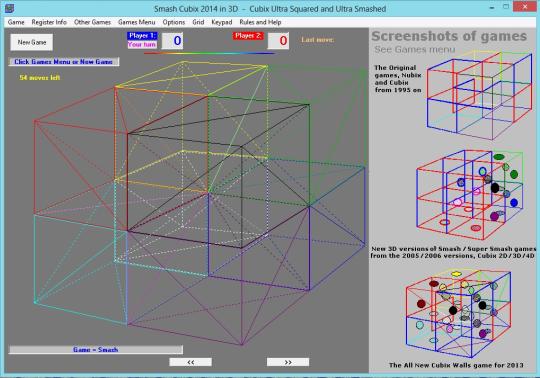Click the blue Player 1 label

click(142, 35)
